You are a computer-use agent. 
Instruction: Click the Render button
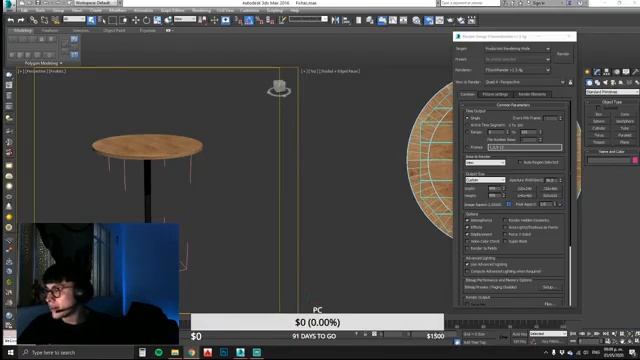(x=563, y=54)
